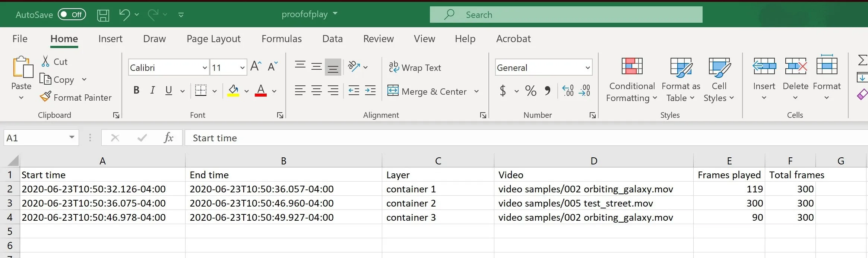
Task: Toggle Bottom Align button
Action: 333,67
